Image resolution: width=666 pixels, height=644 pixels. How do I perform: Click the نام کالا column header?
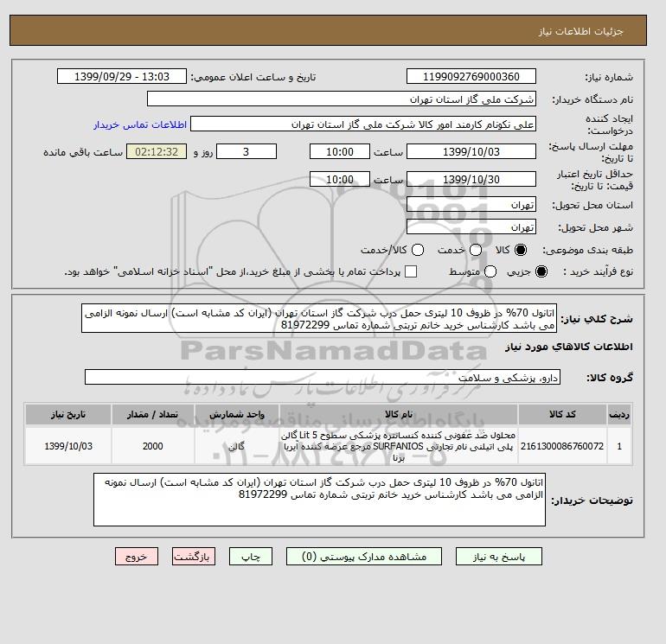[399, 414]
